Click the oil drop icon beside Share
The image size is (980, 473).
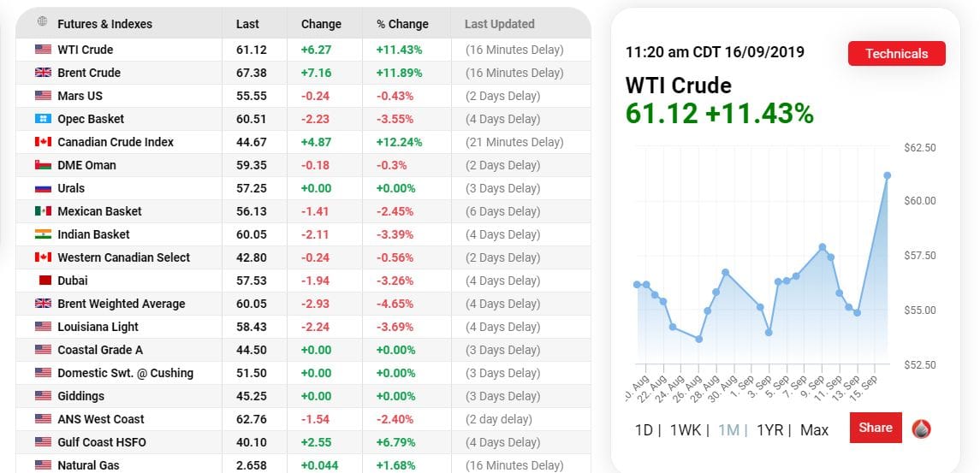[921, 428]
